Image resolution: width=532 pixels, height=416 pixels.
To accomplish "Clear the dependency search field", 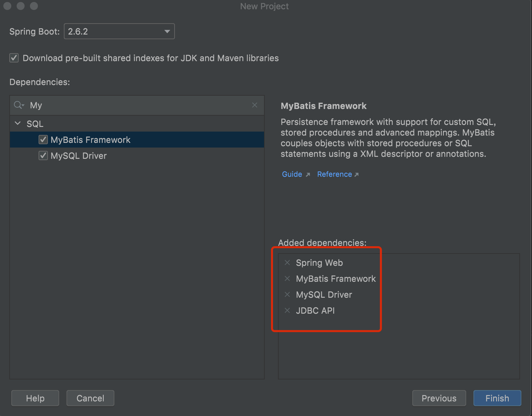I will coord(255,105).
